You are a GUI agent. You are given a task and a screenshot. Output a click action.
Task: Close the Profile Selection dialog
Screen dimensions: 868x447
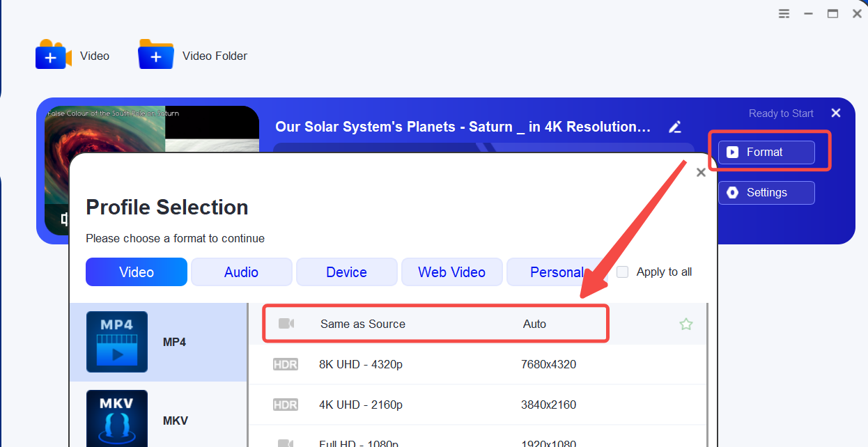(701, 172)
